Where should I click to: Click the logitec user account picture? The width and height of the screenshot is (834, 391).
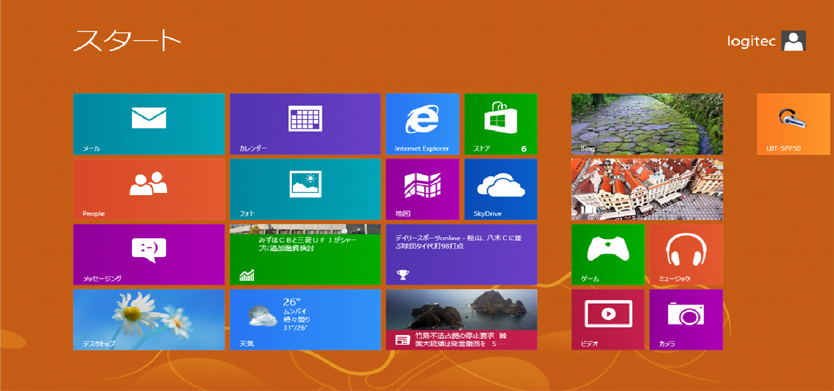pyautogui.click(x=794, y=41)
